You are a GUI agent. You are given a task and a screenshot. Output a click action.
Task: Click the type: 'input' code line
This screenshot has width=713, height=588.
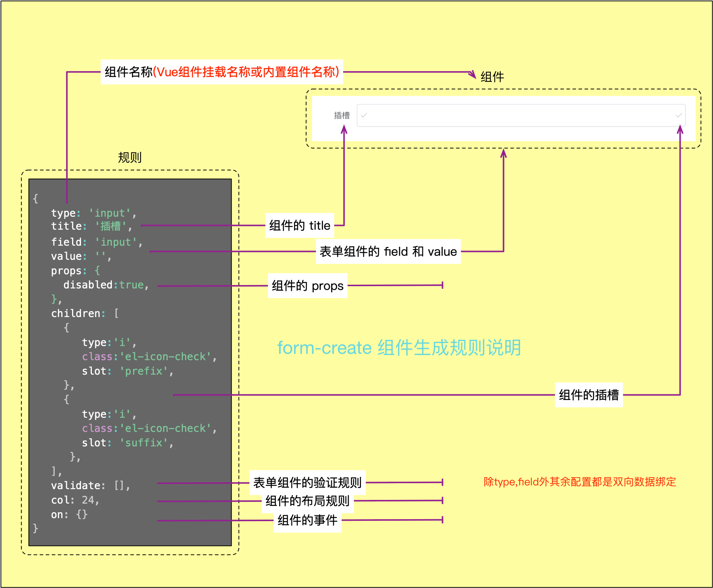tap(94, 213)
